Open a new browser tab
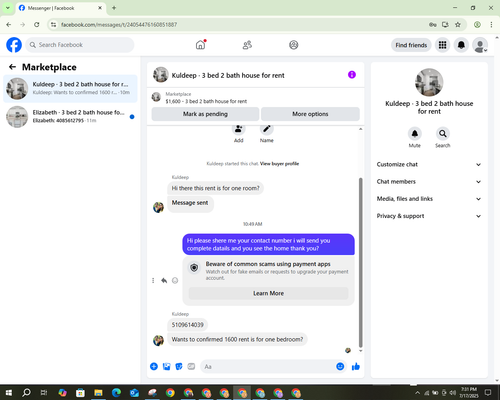The image size is (500, 400). point(114,8)
